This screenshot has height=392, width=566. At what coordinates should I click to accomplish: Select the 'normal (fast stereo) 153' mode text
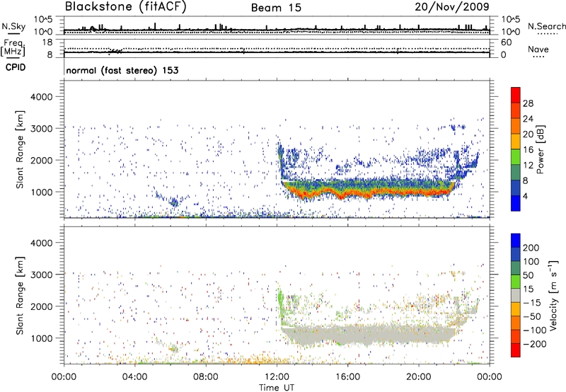point(122,70)
